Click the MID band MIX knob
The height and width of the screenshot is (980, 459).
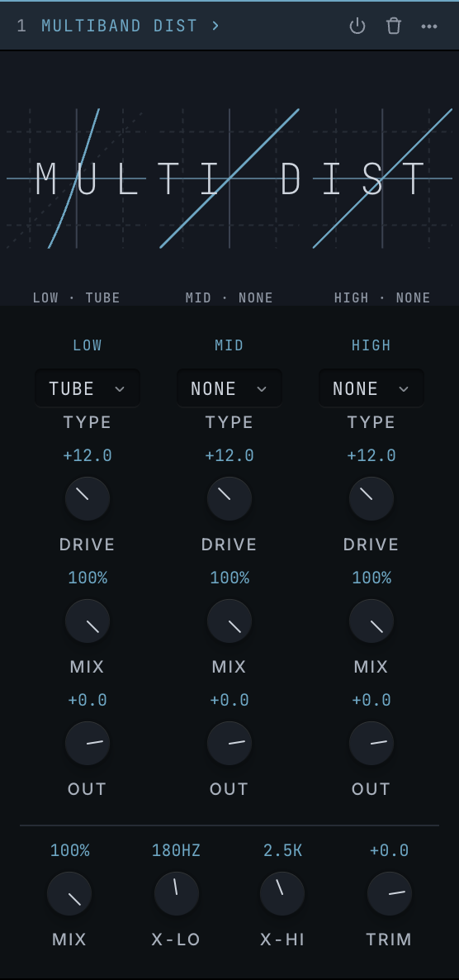[x=229, y=621]
